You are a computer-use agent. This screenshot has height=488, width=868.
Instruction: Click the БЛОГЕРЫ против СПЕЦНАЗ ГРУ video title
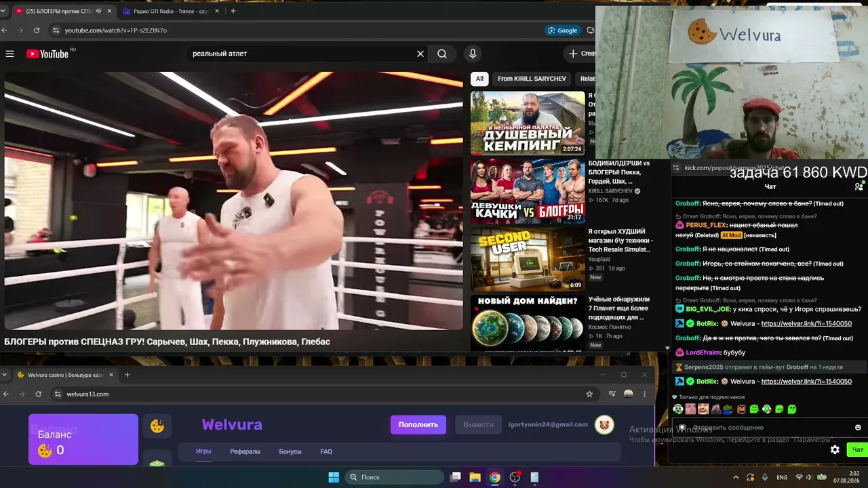click(x=167, y=342)
